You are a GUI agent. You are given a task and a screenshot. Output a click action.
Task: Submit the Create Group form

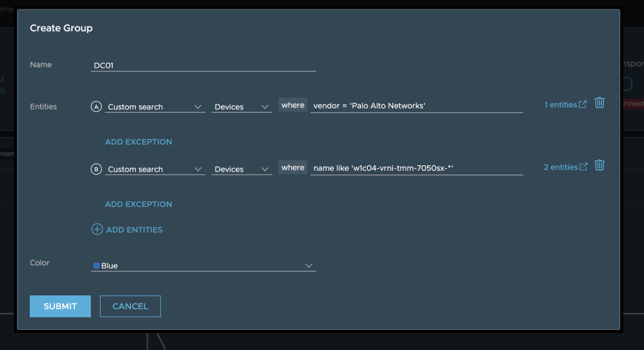coord(60,306)
